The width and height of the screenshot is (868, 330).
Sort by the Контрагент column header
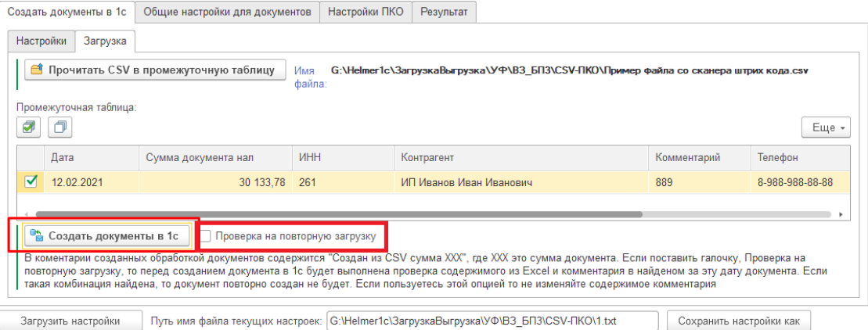coord(520,158)
